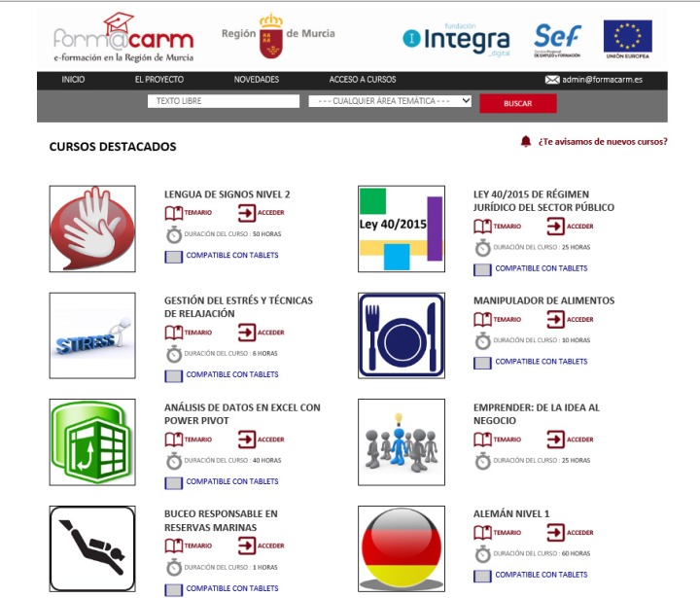
Task: Open the Cualquier Área Temática dropdown
Action: (390, 101)
